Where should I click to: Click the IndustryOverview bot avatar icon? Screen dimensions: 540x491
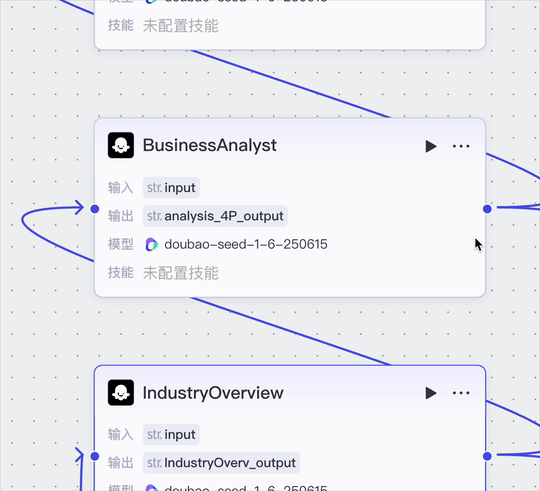121,393
